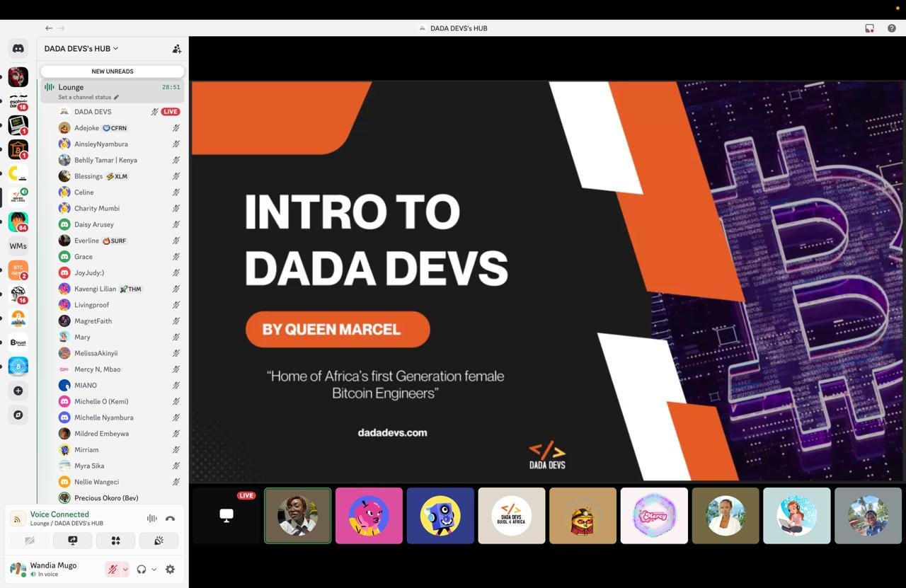906x588 pixels.
Task: Unmute the microphone
Action: (112, 569)
